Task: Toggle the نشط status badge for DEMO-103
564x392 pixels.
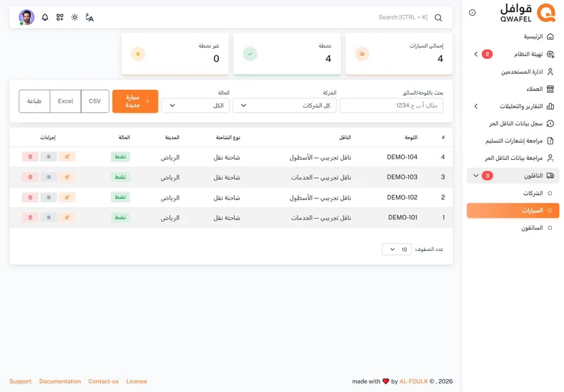Action: 120,177
